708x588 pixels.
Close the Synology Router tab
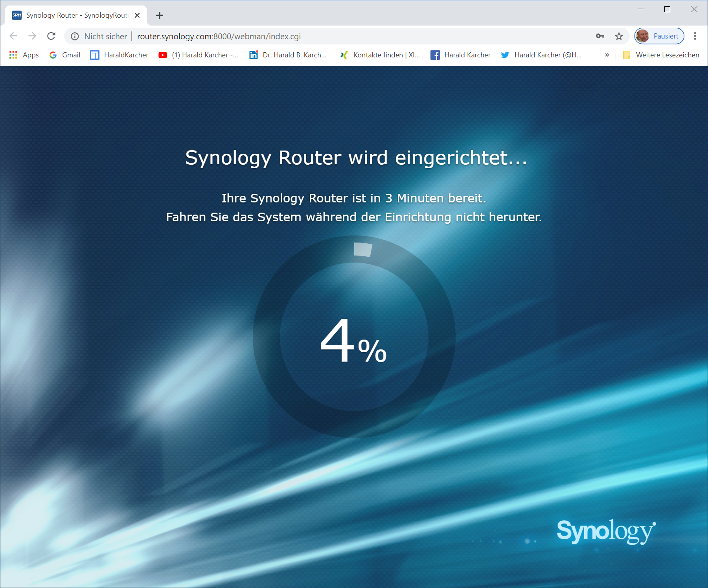click(x=137, y=15)
